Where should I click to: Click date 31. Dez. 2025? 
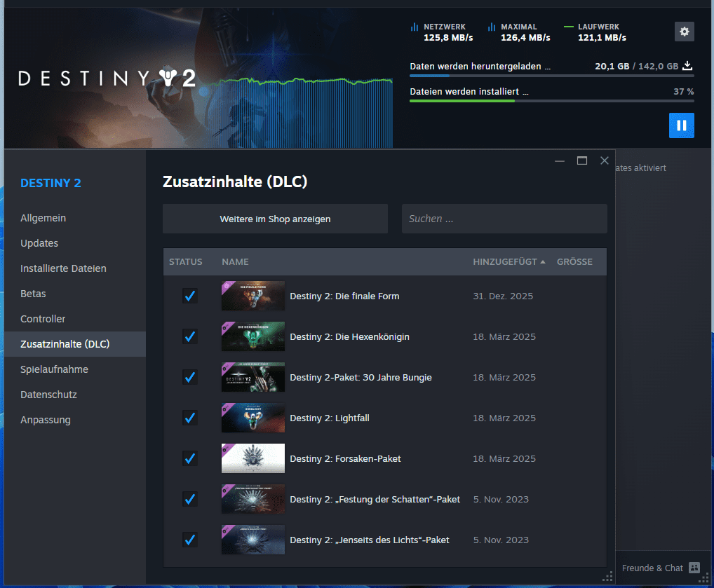[503, 296]
